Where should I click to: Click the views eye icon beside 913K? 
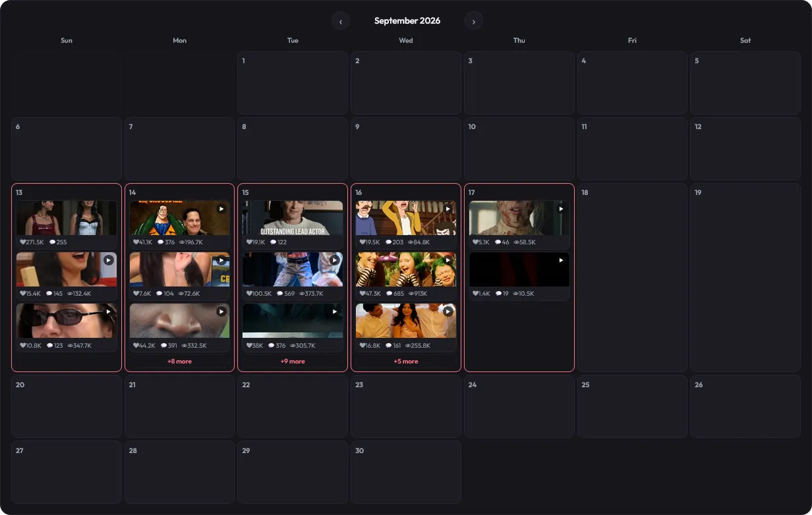tap(411, 294)
